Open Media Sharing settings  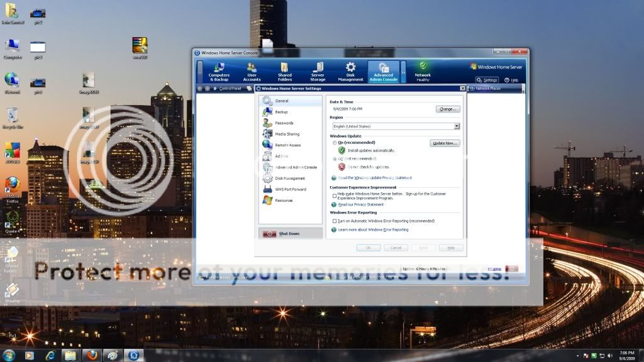287,134
